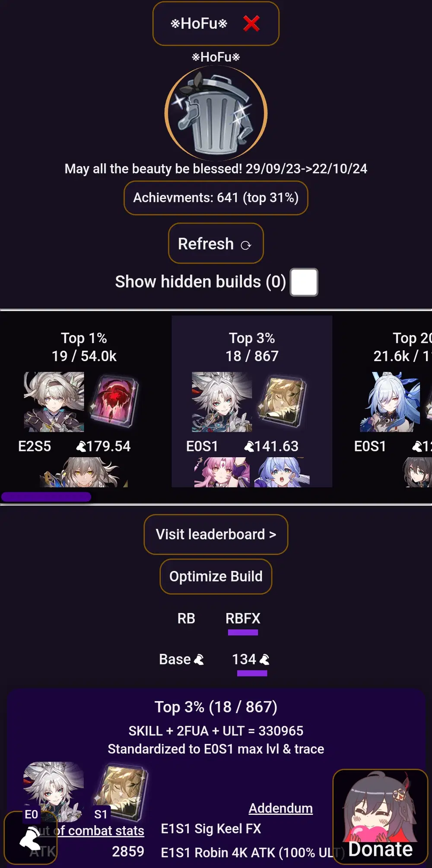432x868 pixels.
Task: Click the pink-haired teammate portrait
Action: pyautogui.click(x=222, y=472)
